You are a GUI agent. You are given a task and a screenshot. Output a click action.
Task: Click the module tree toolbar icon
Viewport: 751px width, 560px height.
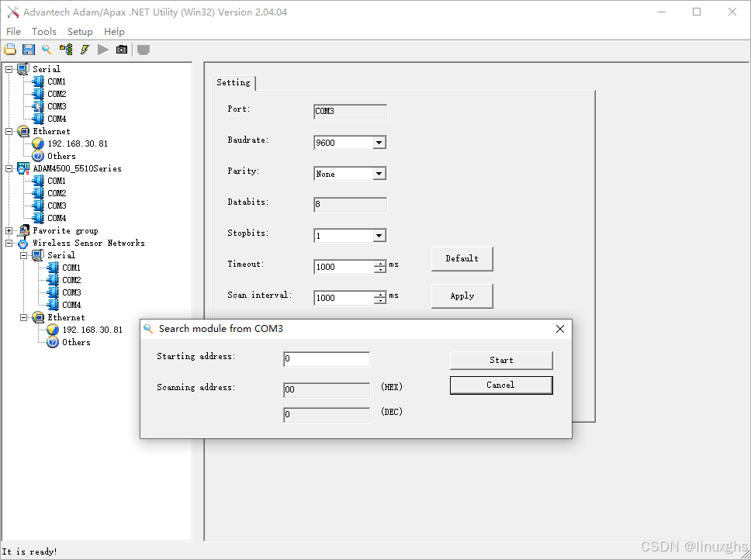tap(66, 50)
